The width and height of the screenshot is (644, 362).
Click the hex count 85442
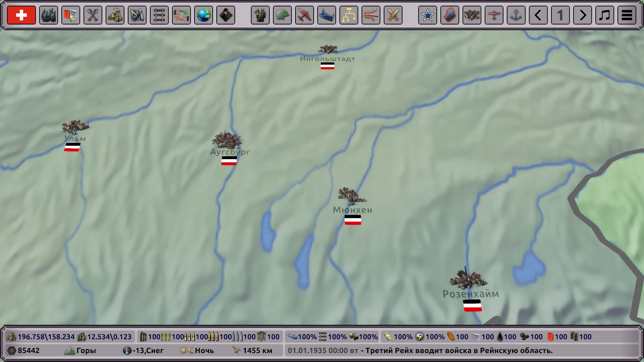[29, 351]
